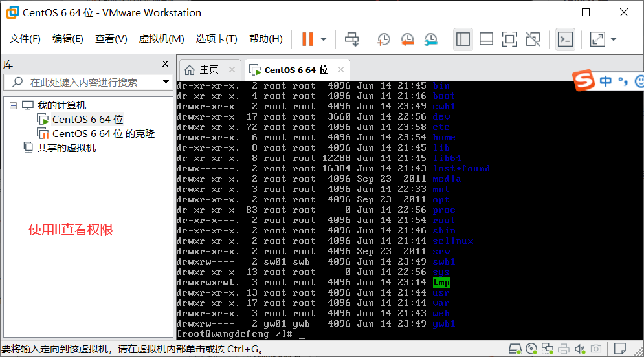Viewport: 644px width, 357px height.
Task: Take a snapshot of the virtual machine
Action: (384, 39)
